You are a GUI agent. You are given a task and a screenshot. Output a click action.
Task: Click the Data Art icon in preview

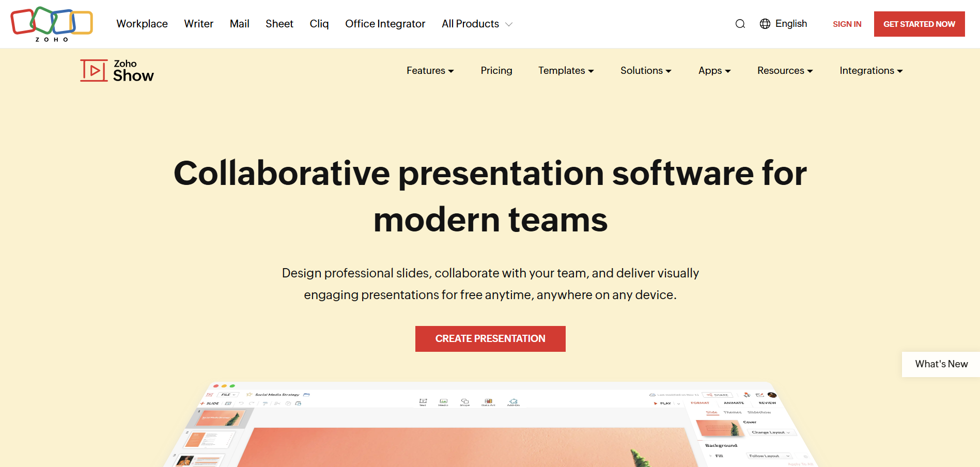(x=488, y=402)
